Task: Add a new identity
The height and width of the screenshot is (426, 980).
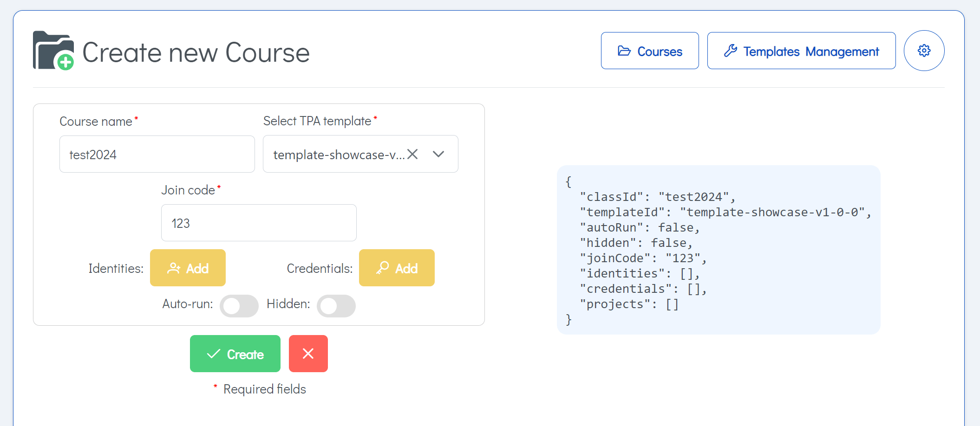Action: (x=188, y=268)
